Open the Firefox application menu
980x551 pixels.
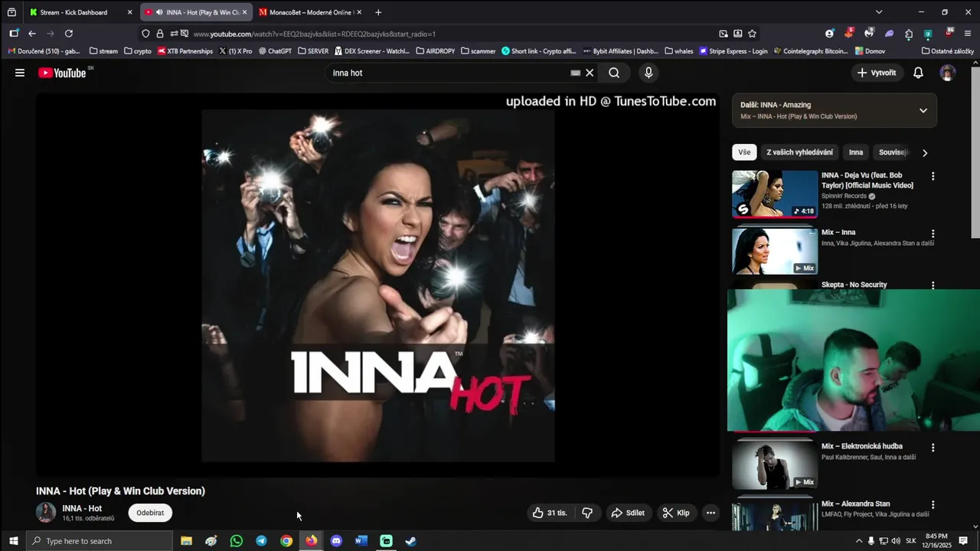[968, 34]
